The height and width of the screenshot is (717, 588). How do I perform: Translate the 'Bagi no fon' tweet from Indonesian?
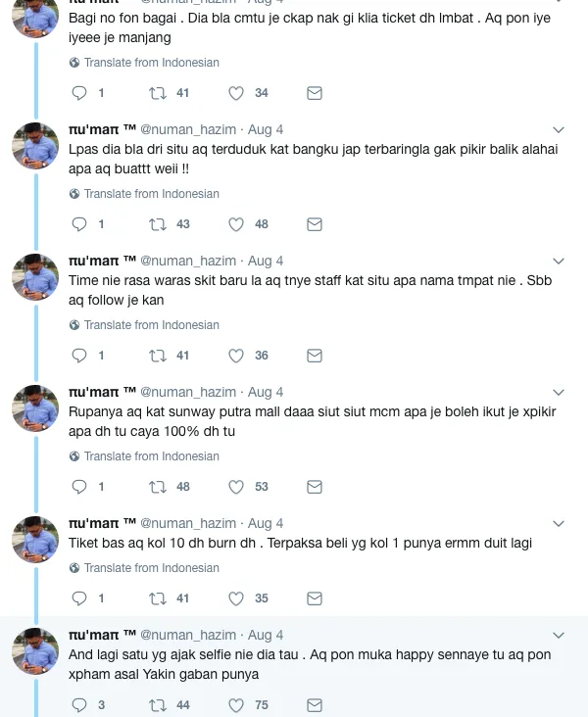(x=151, y=63)
